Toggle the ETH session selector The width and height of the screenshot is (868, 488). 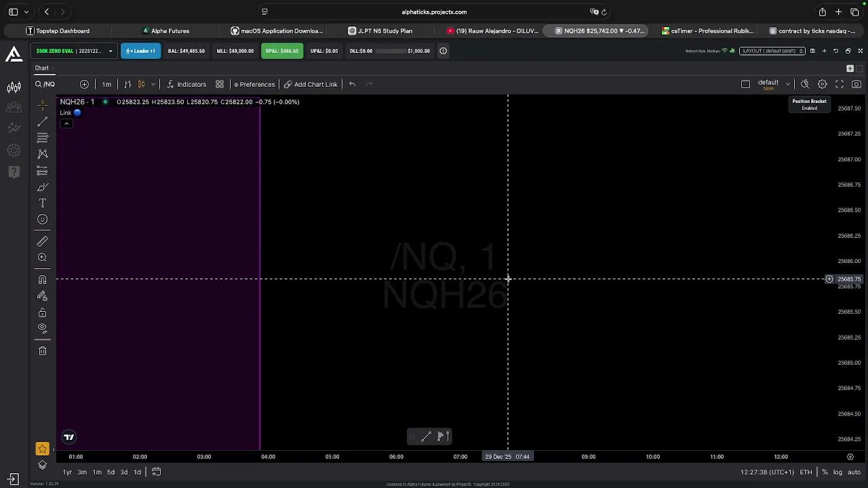coord(806,472)
